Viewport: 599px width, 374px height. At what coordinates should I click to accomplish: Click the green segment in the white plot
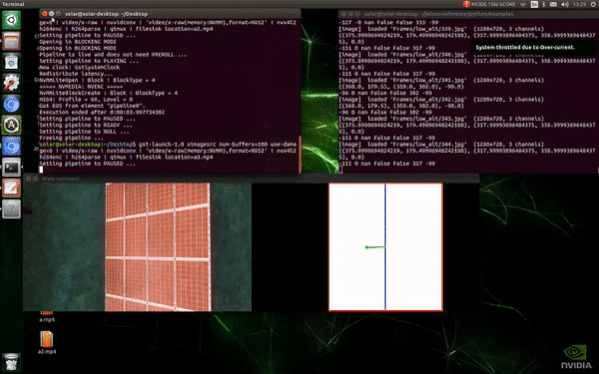(x=375, y=247)
